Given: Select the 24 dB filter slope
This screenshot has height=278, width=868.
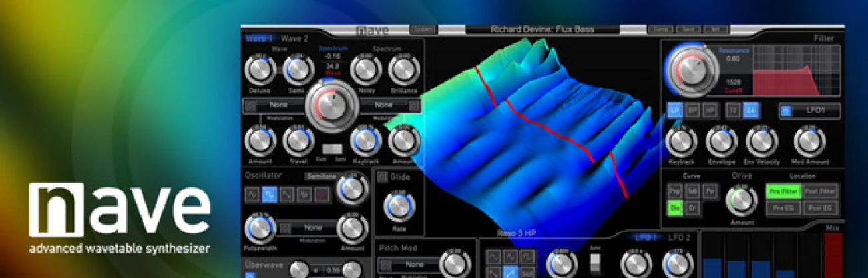Looking at the screenshot, I should coord(751,111).
